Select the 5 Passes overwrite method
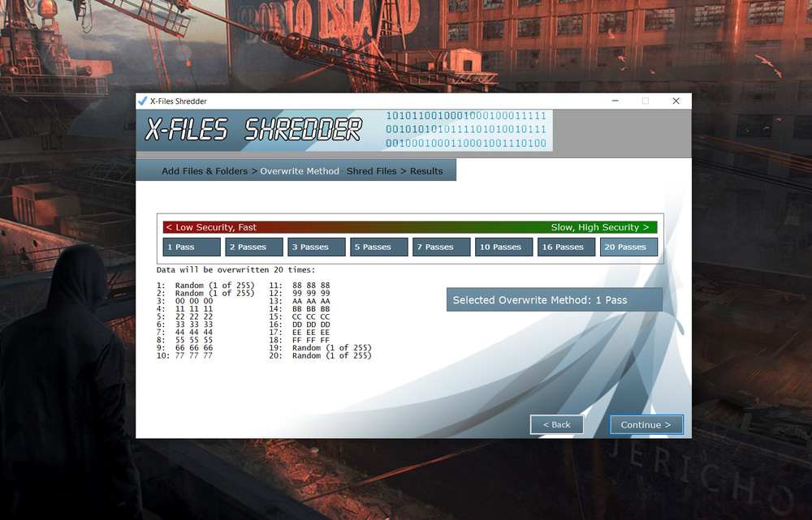The height and width of the screenshot is (520, 812). tap(379, 247)
